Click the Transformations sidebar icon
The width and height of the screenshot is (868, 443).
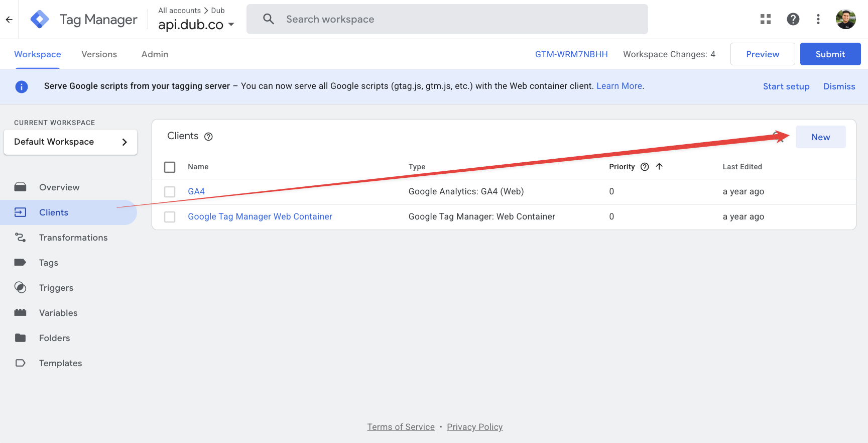click(21, 238)
